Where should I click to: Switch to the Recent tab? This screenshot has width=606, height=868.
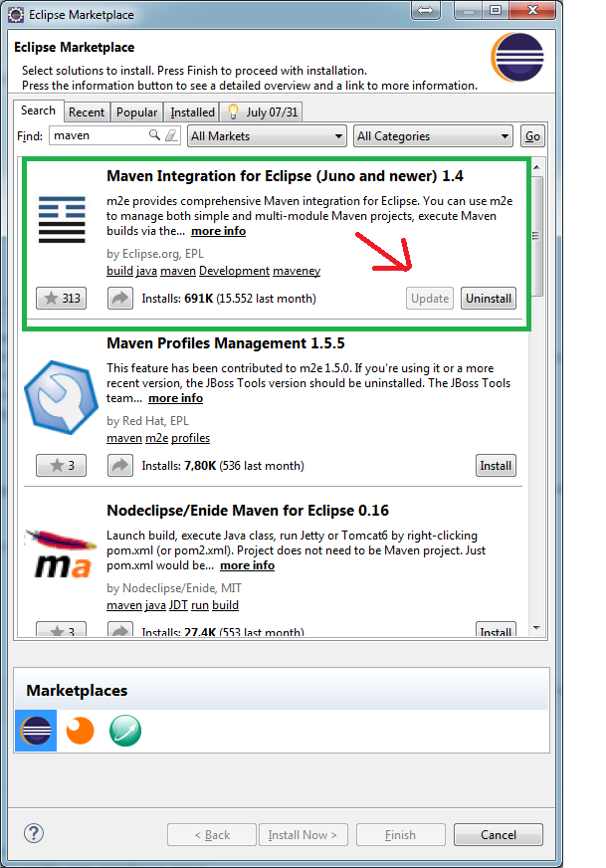point(87,112)
